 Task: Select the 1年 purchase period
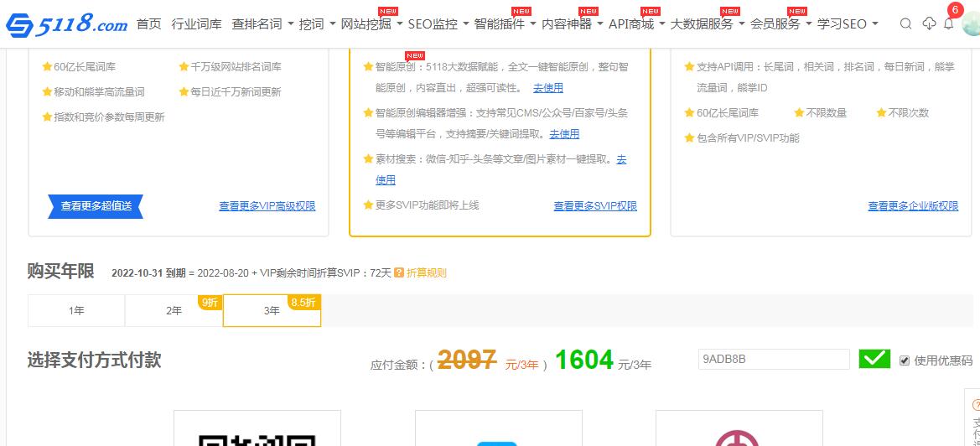(76, 310)
